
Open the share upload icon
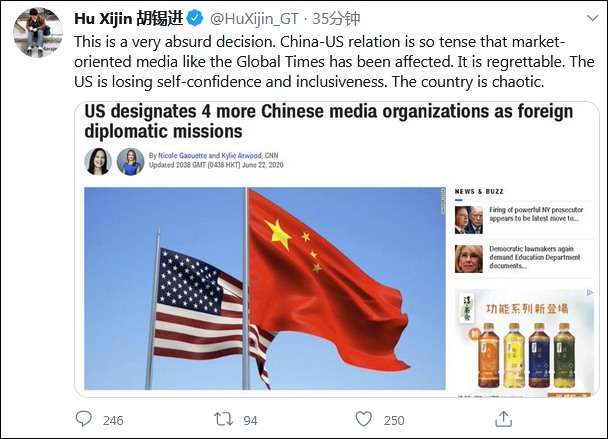[x=503, y=419]
